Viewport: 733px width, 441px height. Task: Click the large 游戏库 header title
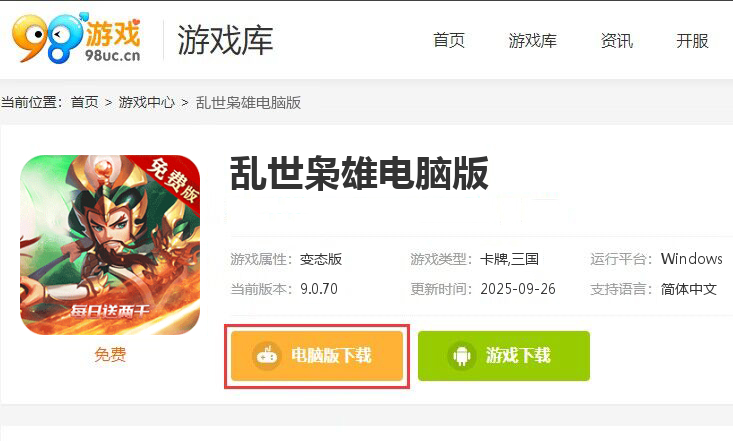225,41
